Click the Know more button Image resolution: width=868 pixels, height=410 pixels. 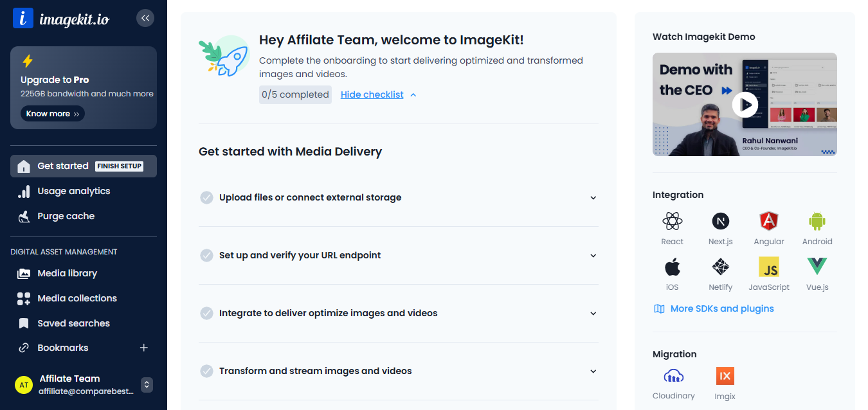pyautogui.click(x=53, y=114)
